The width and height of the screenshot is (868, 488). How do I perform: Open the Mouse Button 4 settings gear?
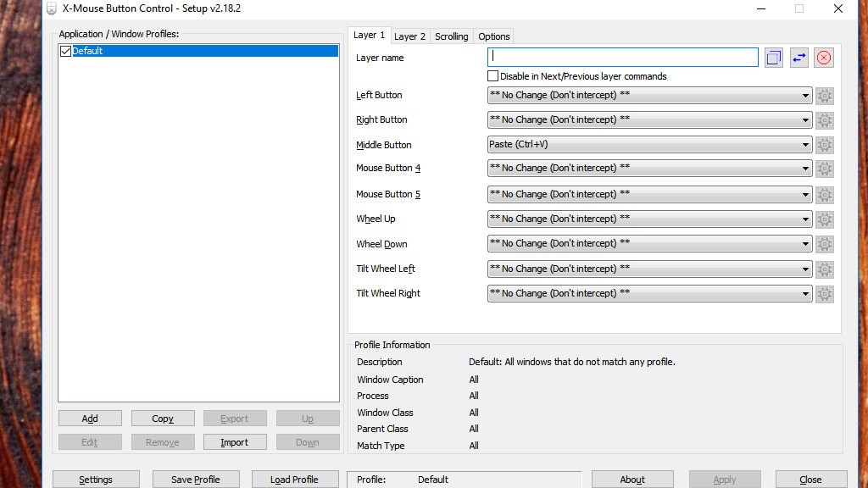tap(824, 169)
